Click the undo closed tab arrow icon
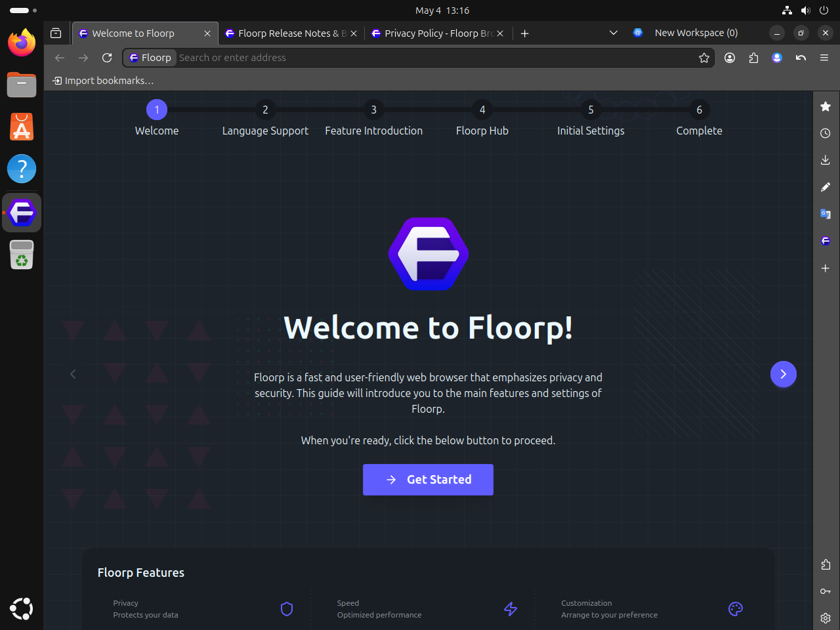Screen dimensions: 840x630 801,58
